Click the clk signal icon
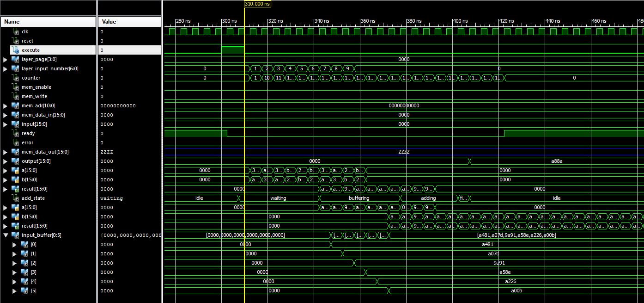Screen dimensions: 644x303 point(15,31)
